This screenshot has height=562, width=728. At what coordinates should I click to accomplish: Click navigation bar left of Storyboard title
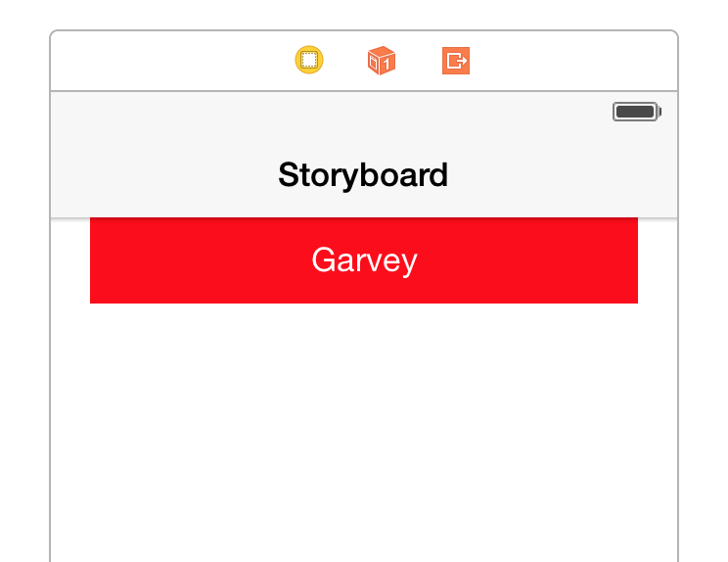tap(157, 175)
